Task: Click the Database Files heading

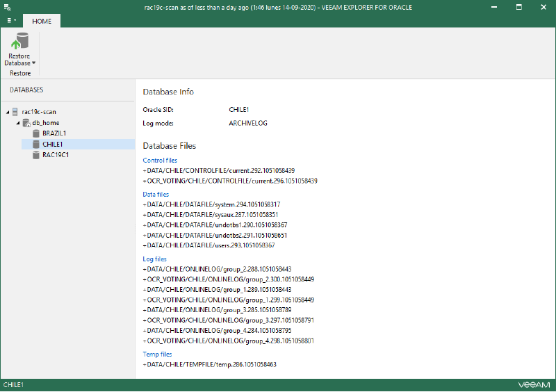Action: pyautogui.click(x=169, y=146)
